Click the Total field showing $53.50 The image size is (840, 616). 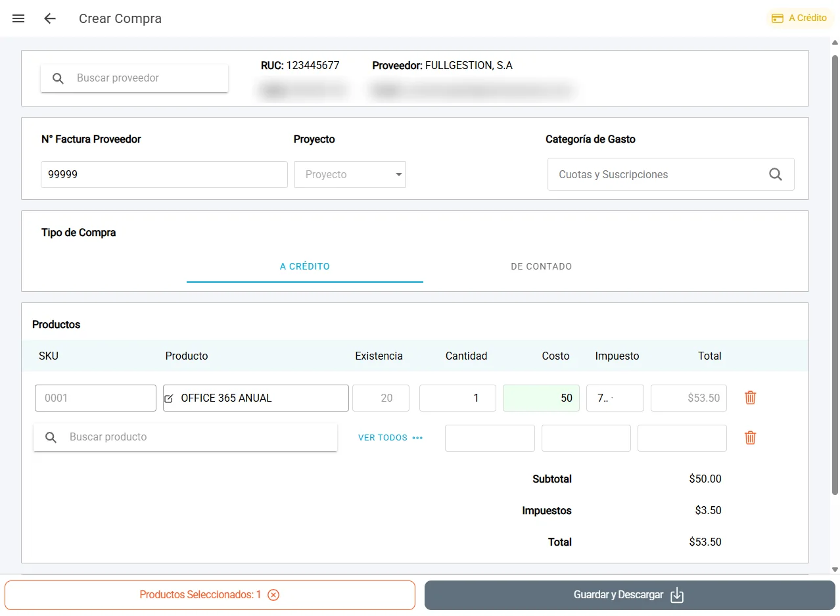(689, 398)
